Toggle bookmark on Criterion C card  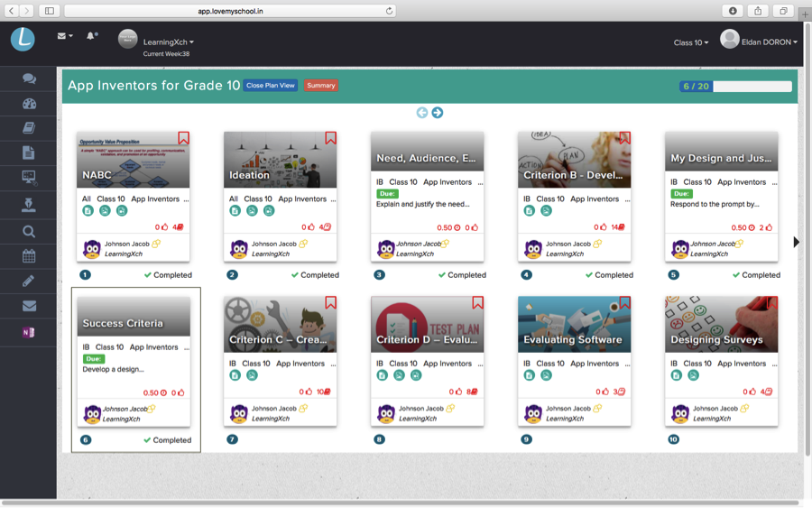pos(330,303)
